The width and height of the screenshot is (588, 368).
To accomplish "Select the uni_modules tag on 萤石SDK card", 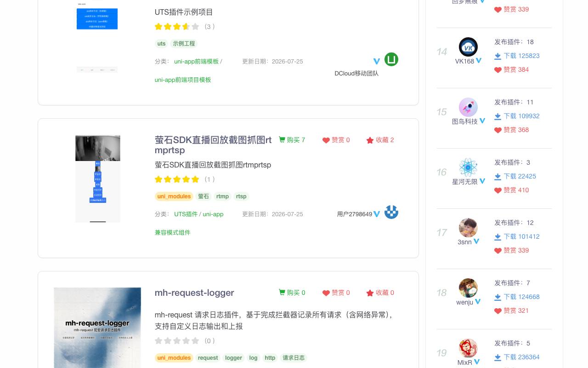I will (174, 196).
